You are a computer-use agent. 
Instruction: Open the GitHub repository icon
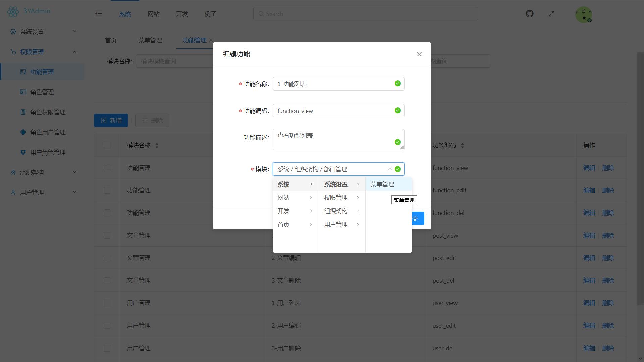[529, 14]
